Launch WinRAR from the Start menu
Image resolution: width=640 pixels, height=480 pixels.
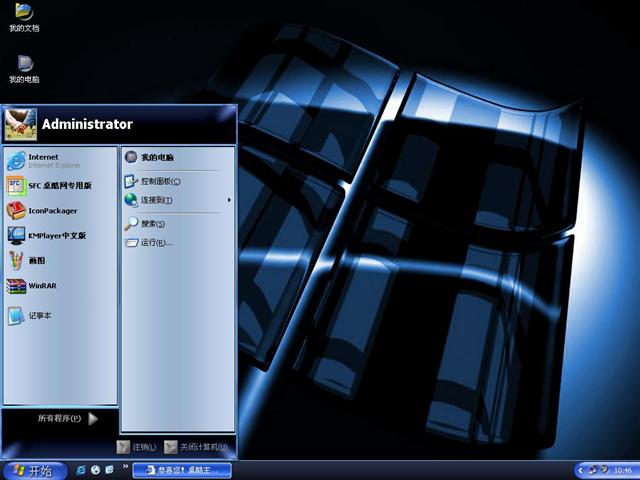[40, 286]
